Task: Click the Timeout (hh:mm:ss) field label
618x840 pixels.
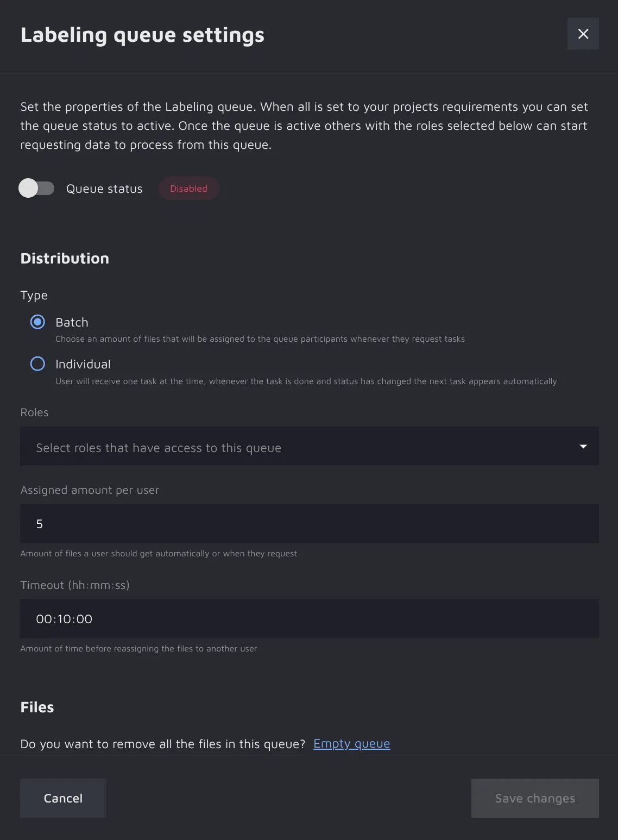Action: (x=75, y=585)
